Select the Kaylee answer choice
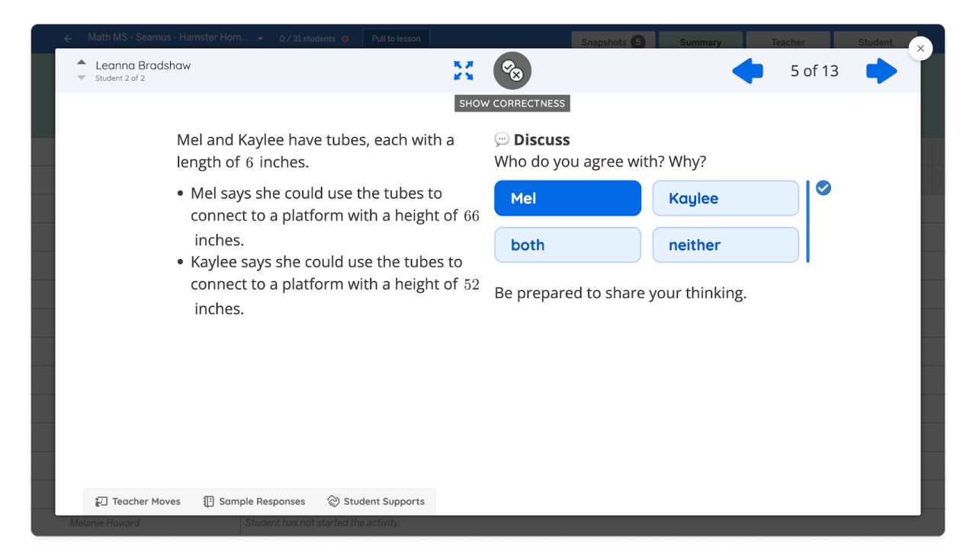Screen dimensions: 976x560 pos(725,198)
